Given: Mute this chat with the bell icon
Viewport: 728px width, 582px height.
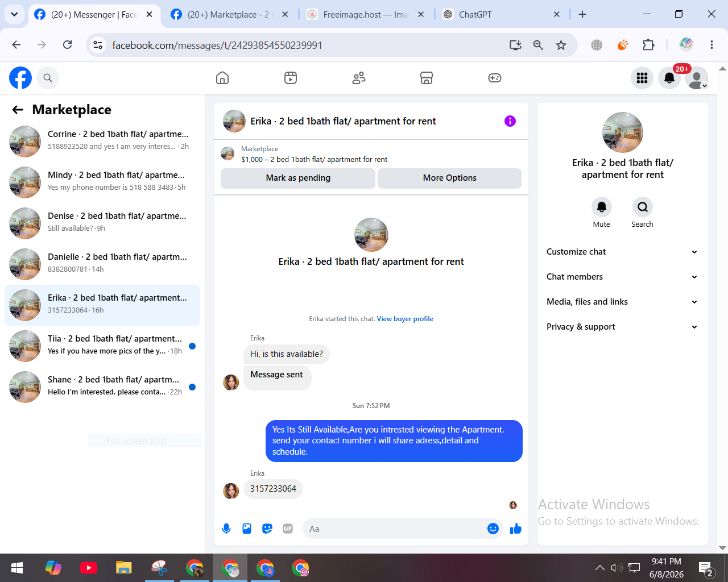Looking at the screenshot, I should [x=602, y=207].
